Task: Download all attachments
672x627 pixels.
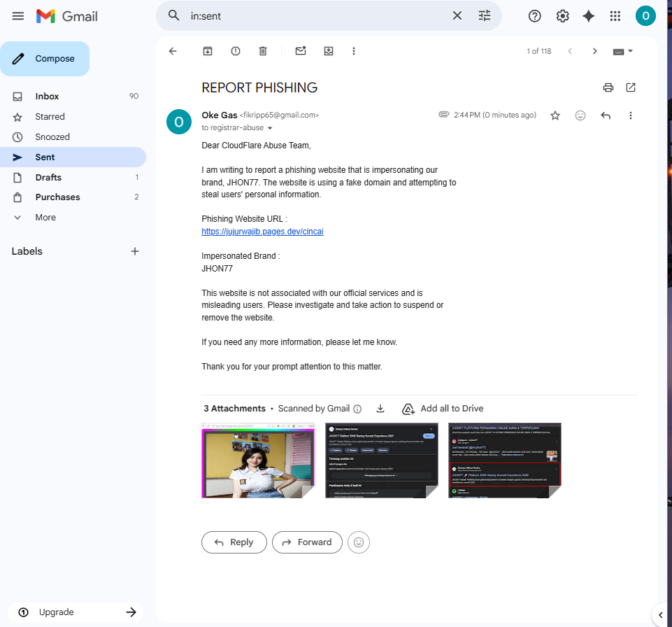Action: pos(380,409)
